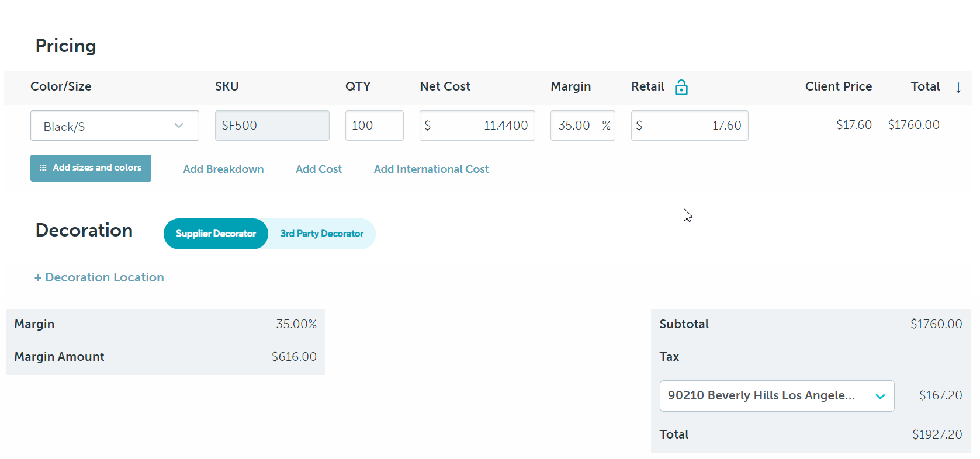Click the Add Cost link

[318, 169]
